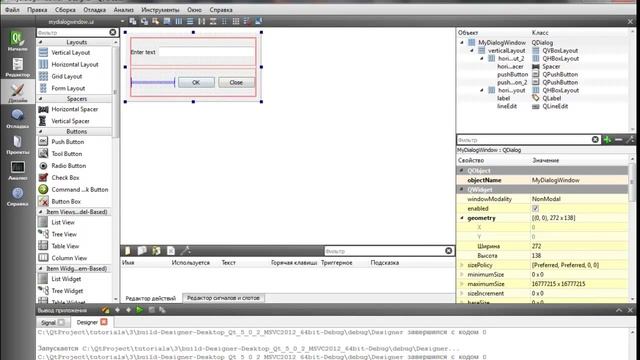Click the Lay Out in a Grid toolbar icon
640x360 pixels.
click(236, 21)
